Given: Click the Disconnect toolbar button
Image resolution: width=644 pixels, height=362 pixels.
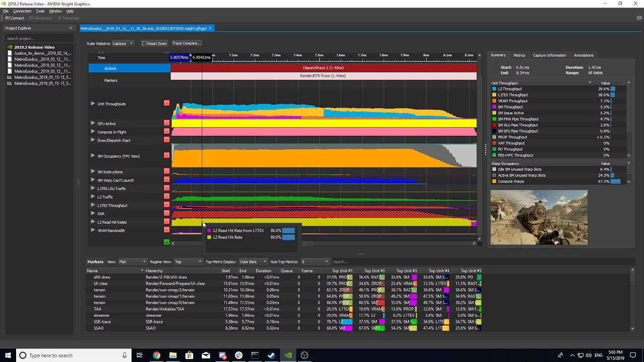Looking at the screenshot, I should 40,18.
